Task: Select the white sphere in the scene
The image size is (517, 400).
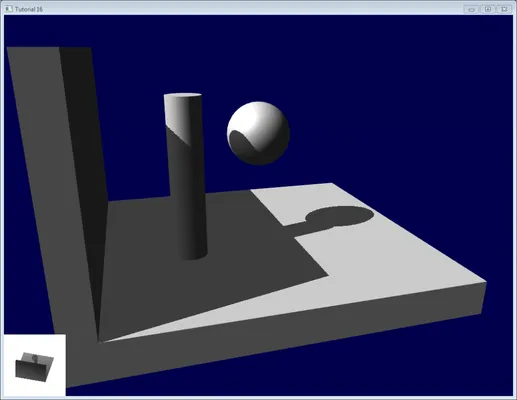Action: pyautogui.click(x=258, y=133)
